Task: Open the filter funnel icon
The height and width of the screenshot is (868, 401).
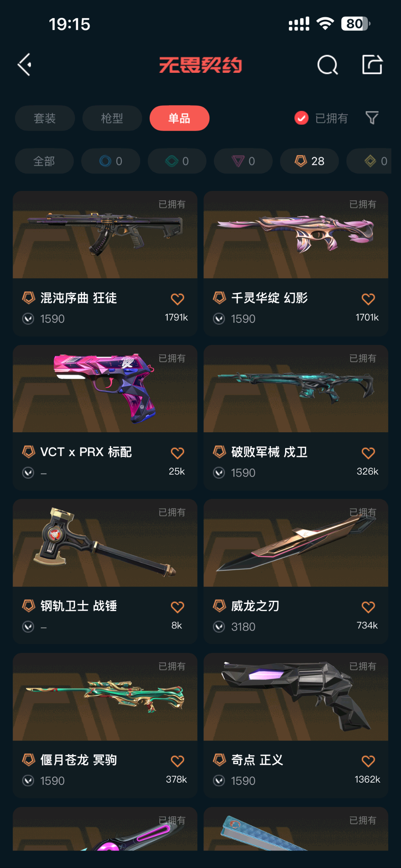Action: click(372, 118)
